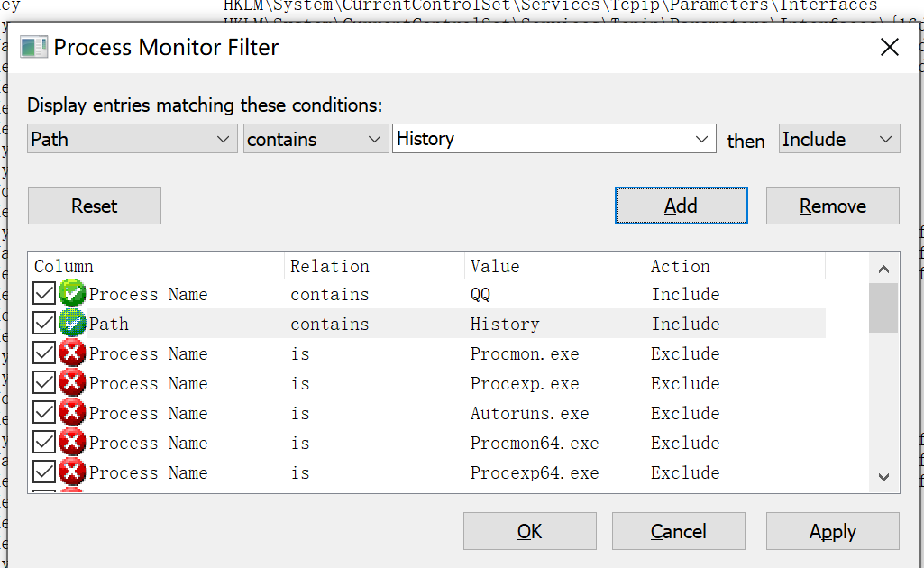Click the red exclude icon for Procmon64.exe

pos(72,442)
